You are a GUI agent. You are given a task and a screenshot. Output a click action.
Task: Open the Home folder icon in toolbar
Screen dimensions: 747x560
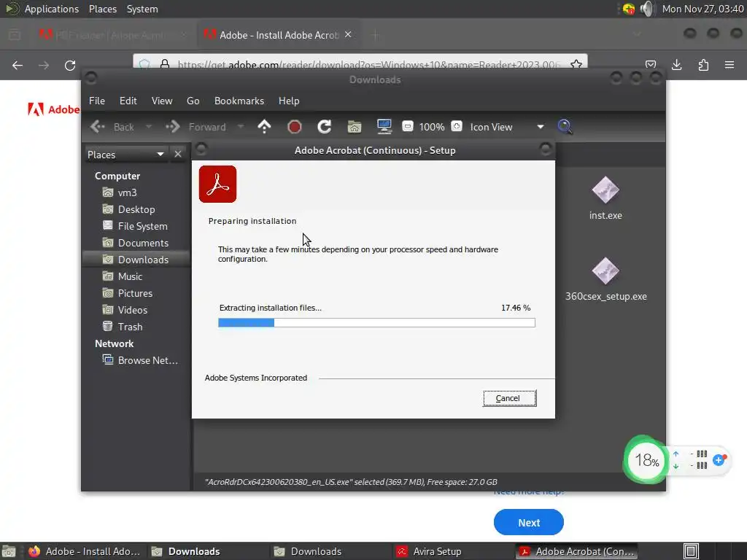click(354, 127)
